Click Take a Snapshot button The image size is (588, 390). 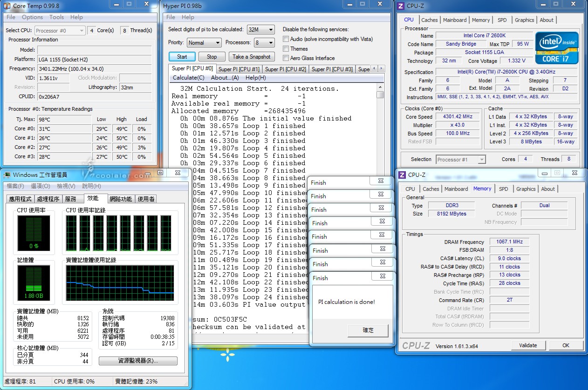point(252,57)
